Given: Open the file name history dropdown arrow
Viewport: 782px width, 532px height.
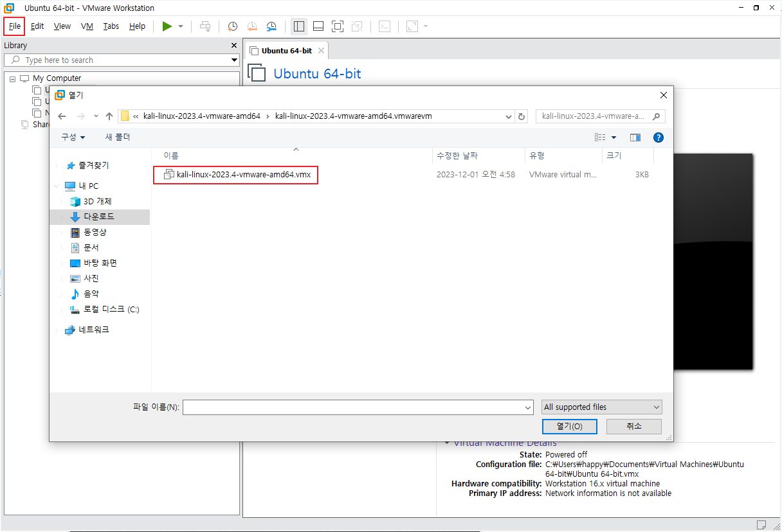Looking at the screenshot, I should point(528,407).
